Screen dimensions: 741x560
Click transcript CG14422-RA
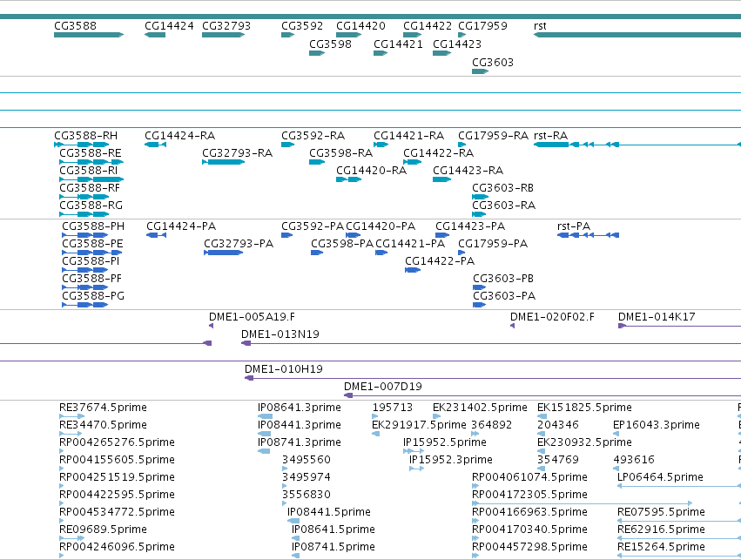point(412,162)
